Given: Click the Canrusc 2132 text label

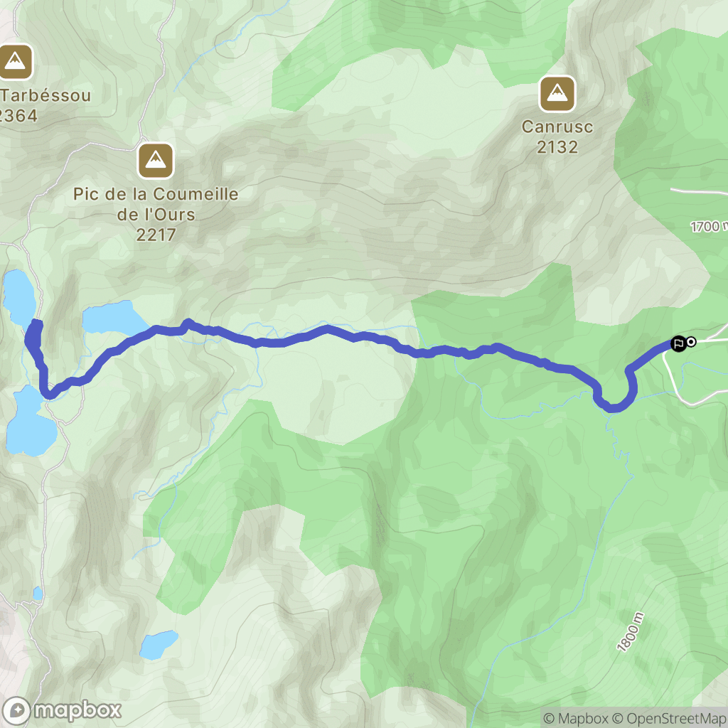Looking at the screenshot, I should (557, 136).
